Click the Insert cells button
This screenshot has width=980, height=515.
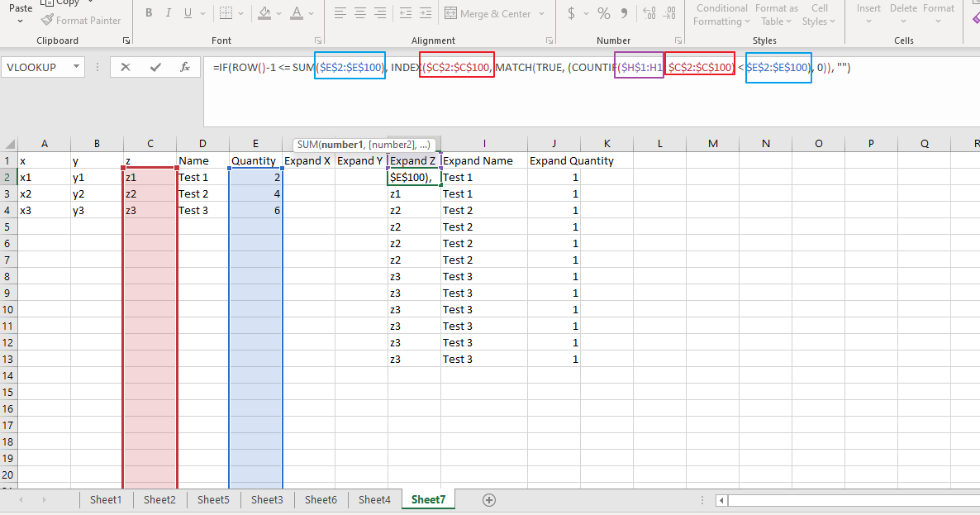pos(868,13)
